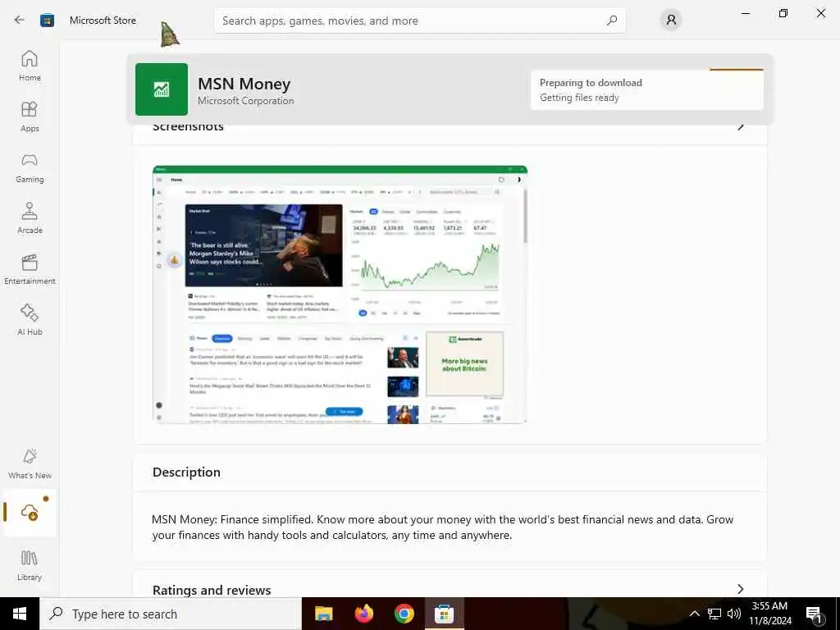
Task: Open the AI Hub section
Action: tap(30, 320)
